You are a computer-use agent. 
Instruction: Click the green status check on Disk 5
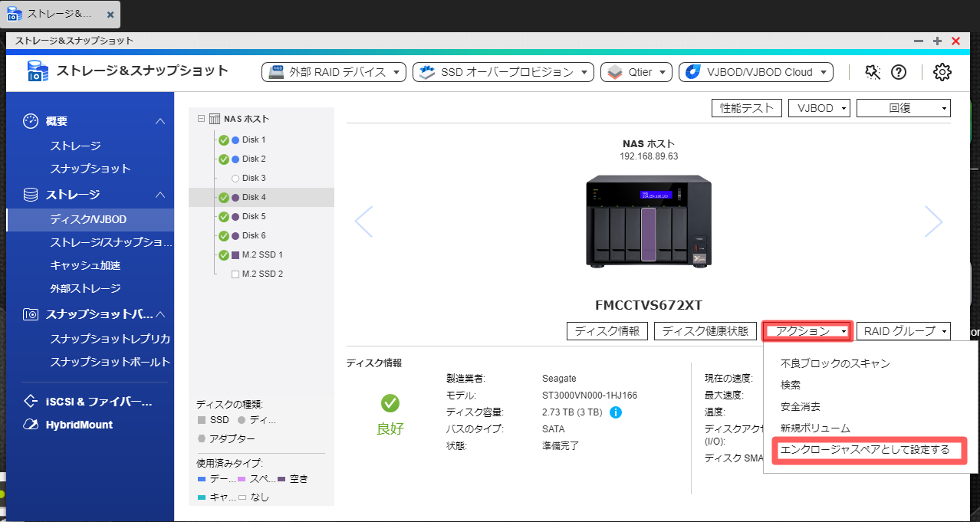[224, 217]
